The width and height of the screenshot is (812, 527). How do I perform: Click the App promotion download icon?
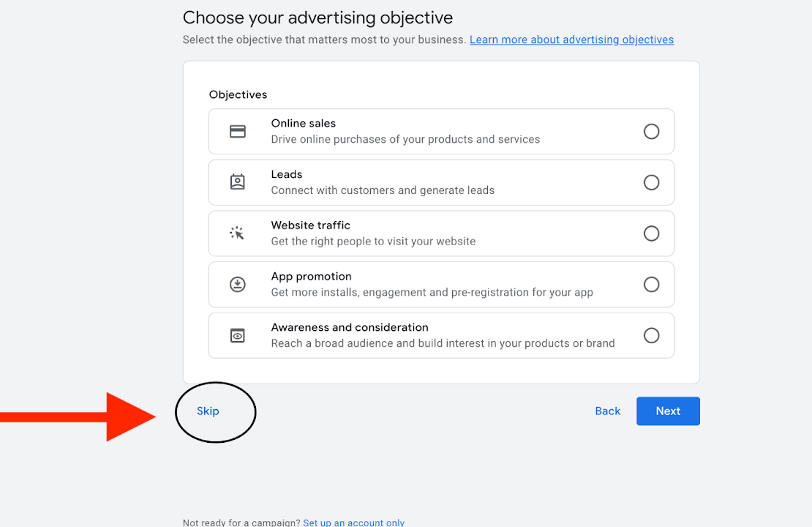238,285
